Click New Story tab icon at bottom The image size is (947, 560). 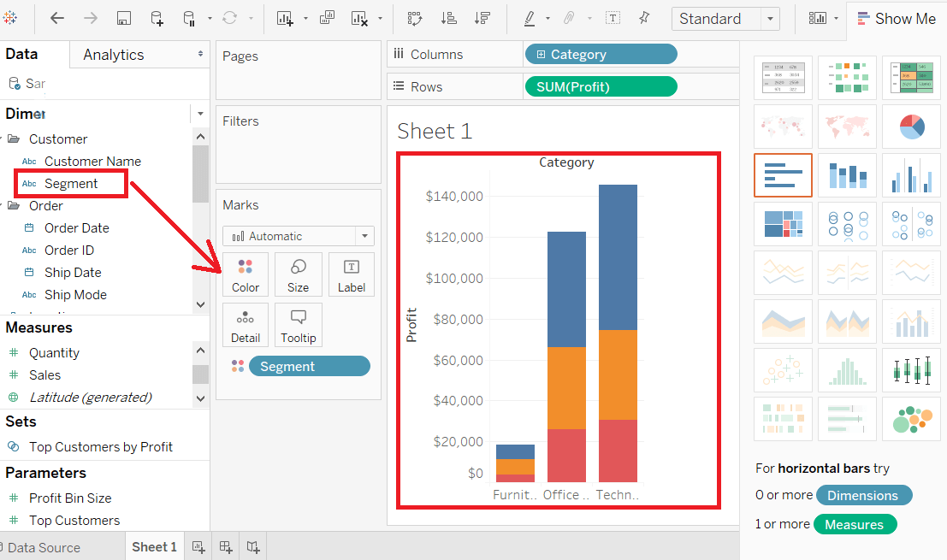point(253,546)
